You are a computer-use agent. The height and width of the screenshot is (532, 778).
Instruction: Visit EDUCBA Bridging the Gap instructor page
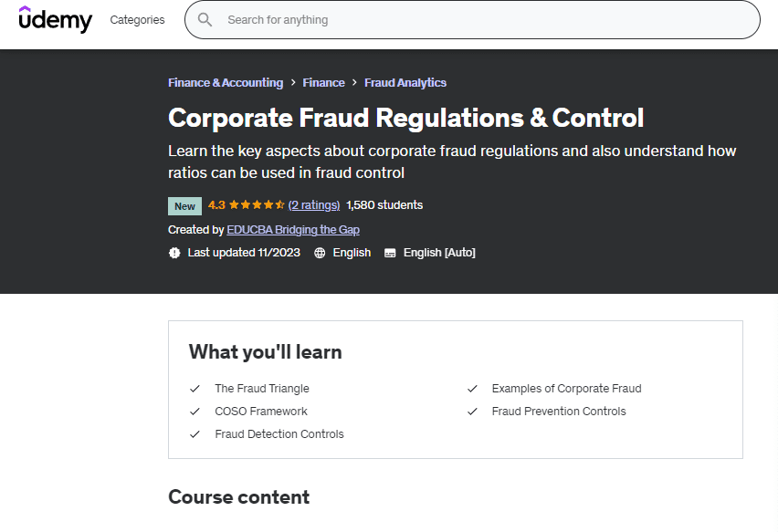[293, 230]
